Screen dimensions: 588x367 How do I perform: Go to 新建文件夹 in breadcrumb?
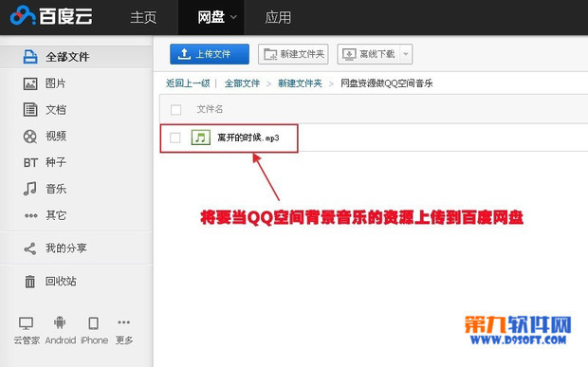[x=300, y=83]
